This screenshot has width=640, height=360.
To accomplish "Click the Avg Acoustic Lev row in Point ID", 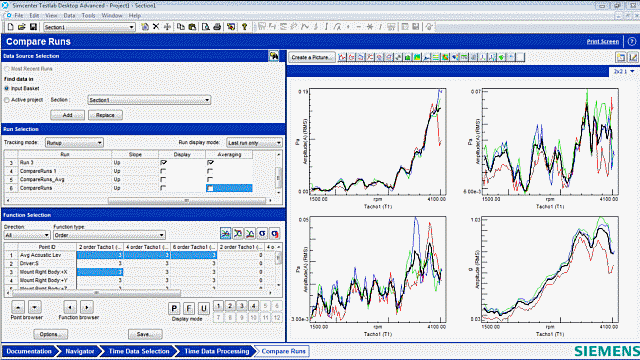I will coord(47,255).
